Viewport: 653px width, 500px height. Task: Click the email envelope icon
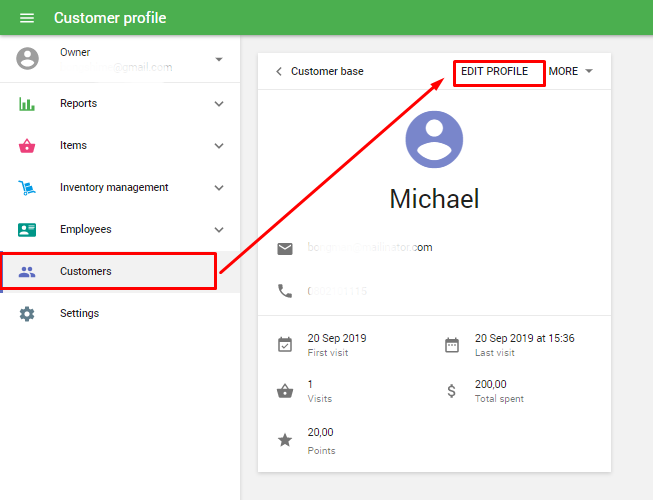(x=285, y=248)
